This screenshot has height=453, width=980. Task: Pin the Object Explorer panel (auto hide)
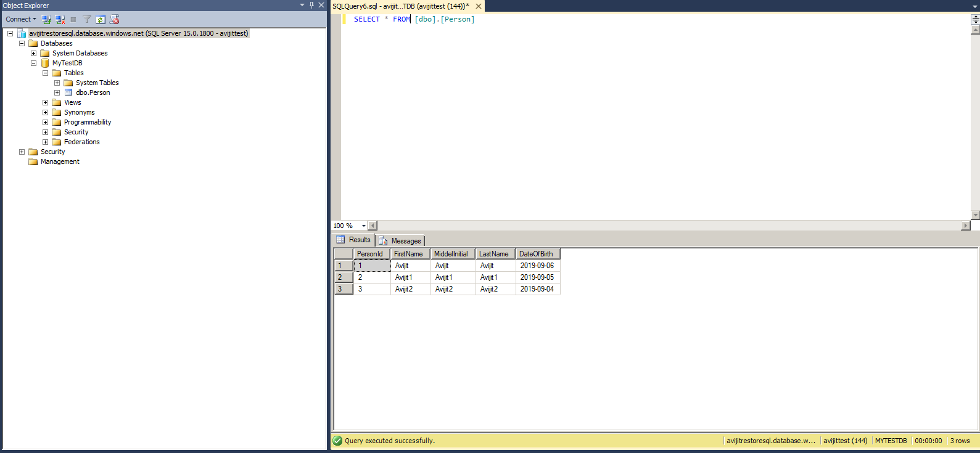click(x=311, y=5)
